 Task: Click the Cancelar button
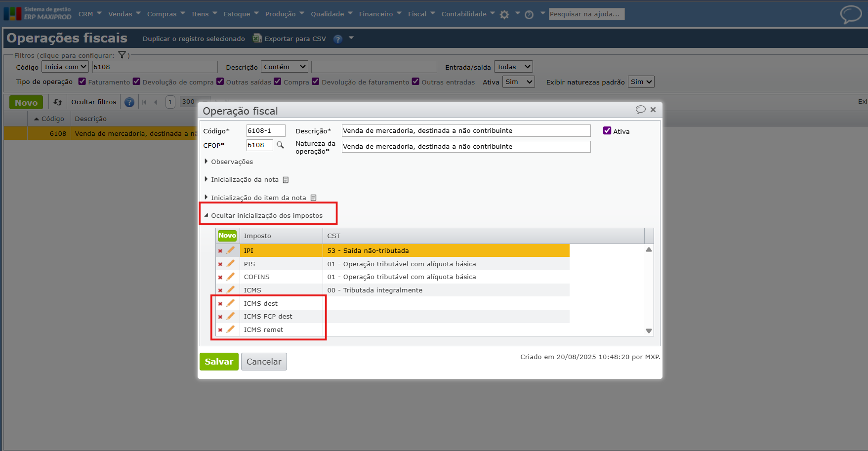(x=264, y=362)
